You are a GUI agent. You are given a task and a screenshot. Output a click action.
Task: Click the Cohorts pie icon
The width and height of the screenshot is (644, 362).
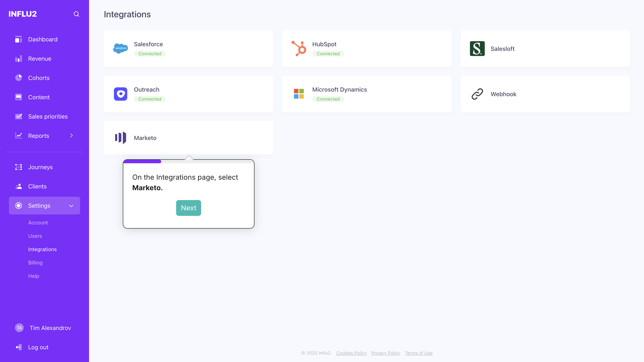[x=18, y=78]
